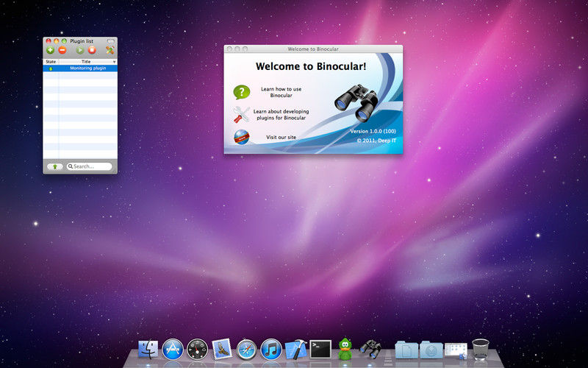Close the Welcome to Binocular window
Screen dimensions: 588x368
tap(229, 49)
